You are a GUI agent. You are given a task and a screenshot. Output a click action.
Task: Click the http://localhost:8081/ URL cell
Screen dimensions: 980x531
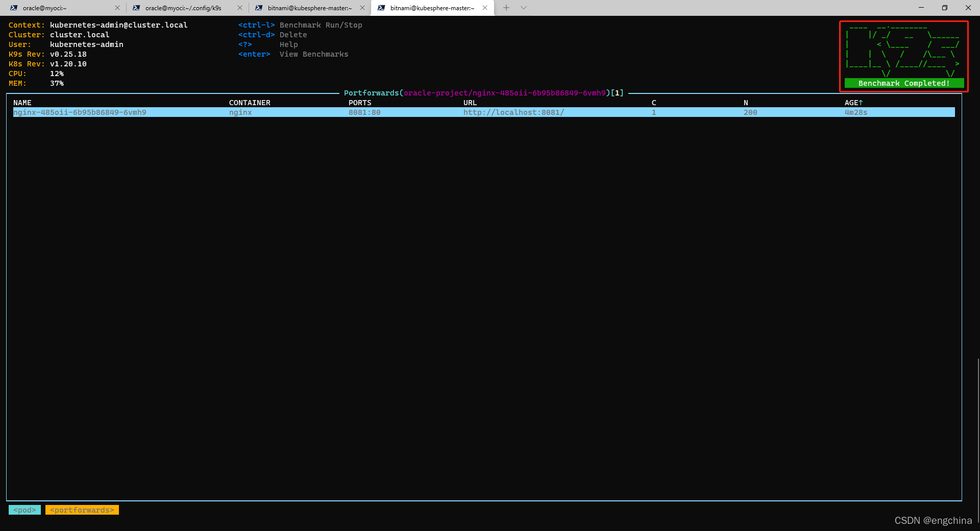514,112
